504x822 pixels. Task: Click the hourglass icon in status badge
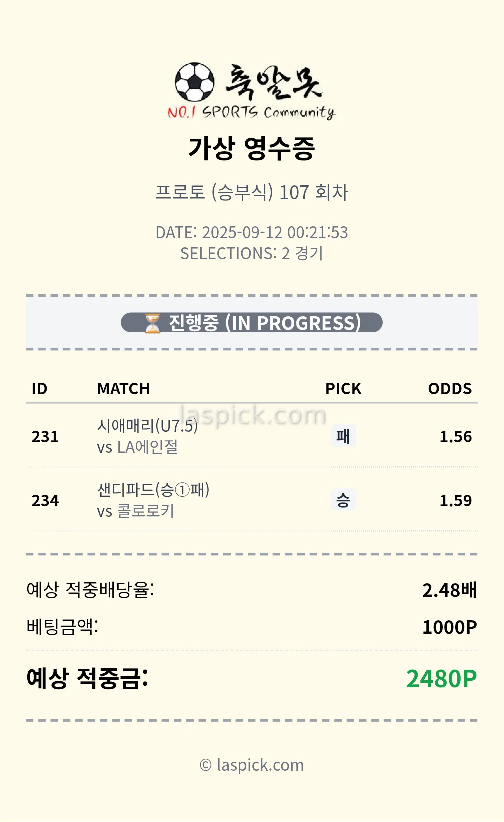click(152, 323)
